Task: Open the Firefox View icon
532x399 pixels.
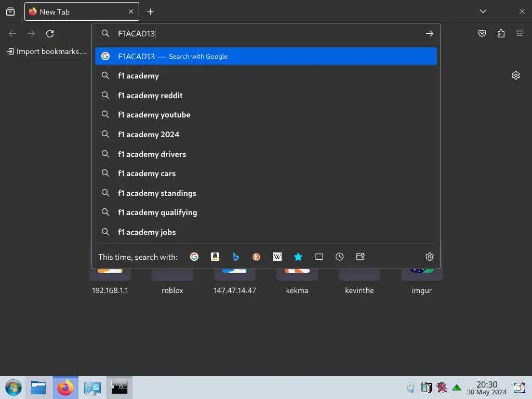Action: tap(10, 11)
